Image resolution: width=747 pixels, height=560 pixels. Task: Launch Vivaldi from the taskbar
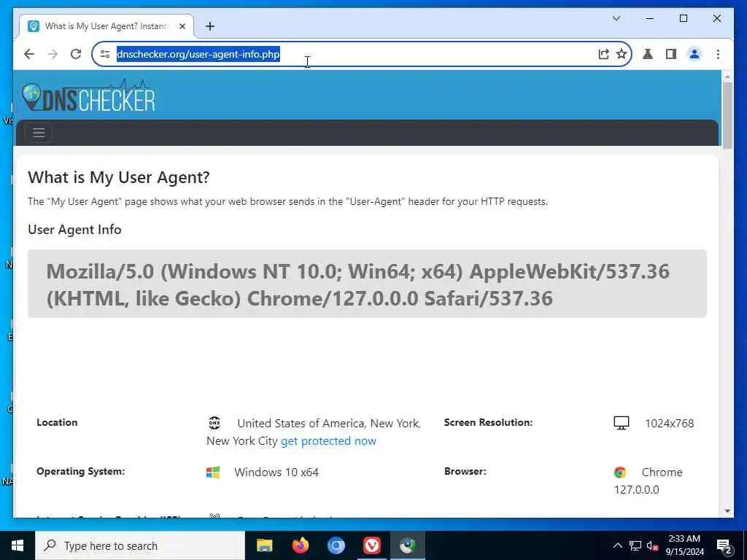371,545
